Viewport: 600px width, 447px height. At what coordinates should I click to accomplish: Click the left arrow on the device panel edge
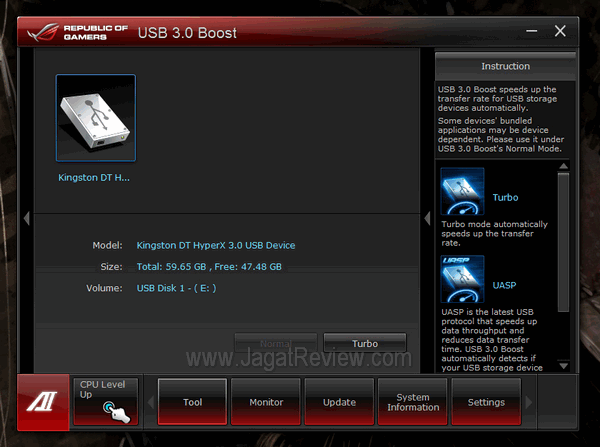[26, 219]
